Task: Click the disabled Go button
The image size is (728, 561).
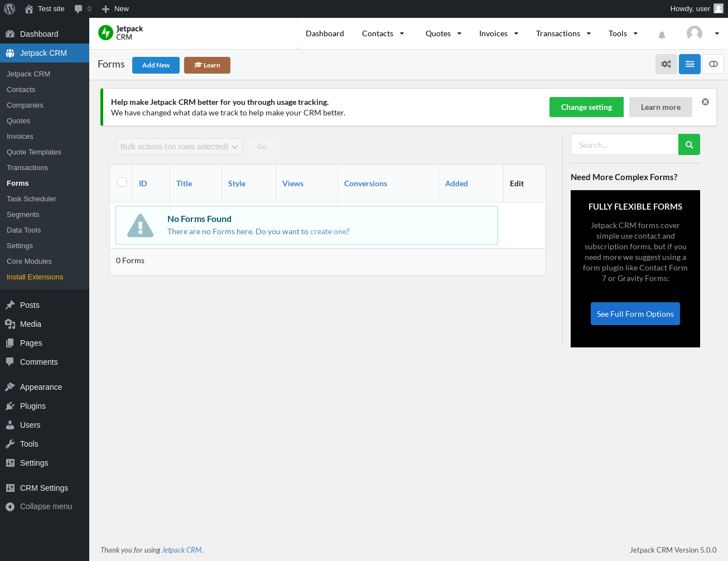Action: [262, 147]
